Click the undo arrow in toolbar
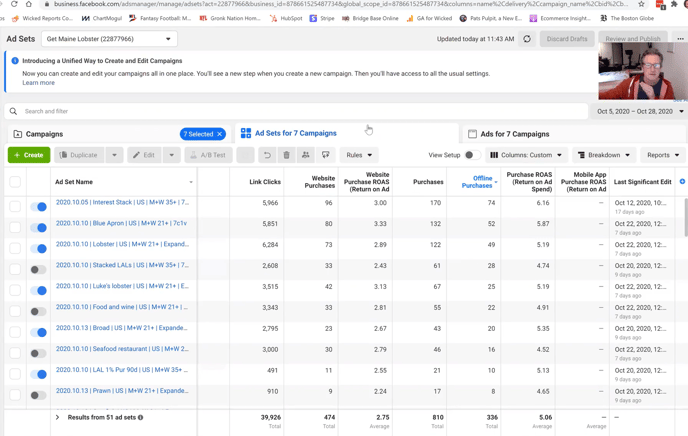This screenshot has height=436, width=688. point(267,155)
